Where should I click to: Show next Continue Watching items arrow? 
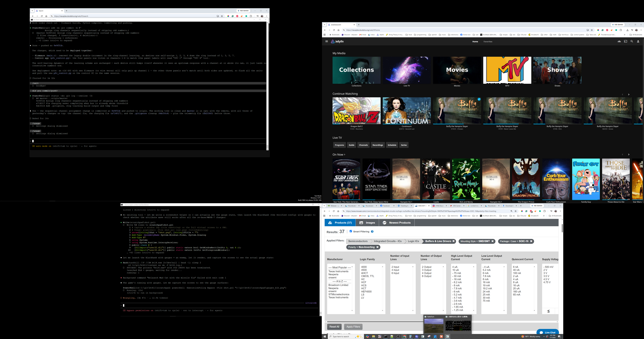pyautogui.click(x=629, y=95)
